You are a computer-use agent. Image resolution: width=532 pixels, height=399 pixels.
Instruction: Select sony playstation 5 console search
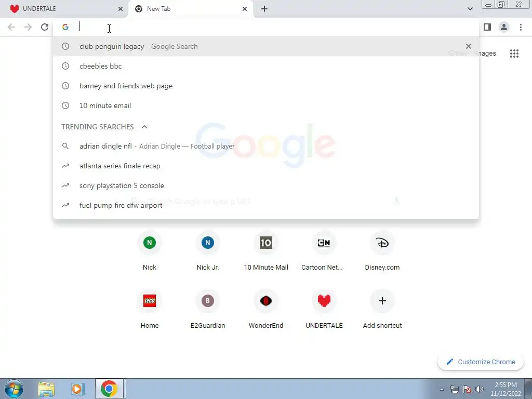coord(265,185)
